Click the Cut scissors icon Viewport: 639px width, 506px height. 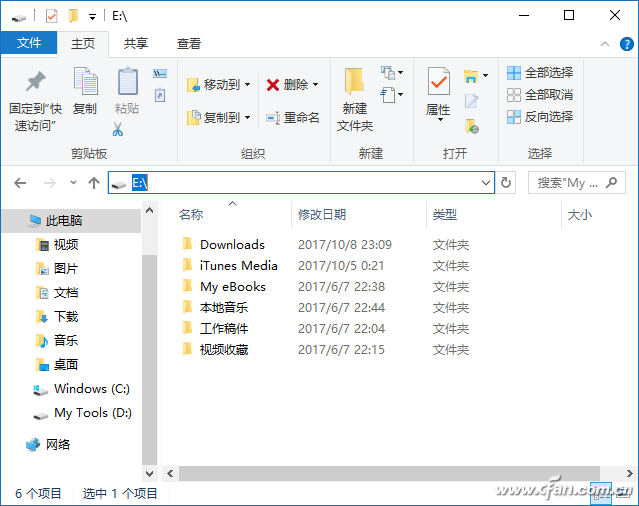[x=118, y=130]
